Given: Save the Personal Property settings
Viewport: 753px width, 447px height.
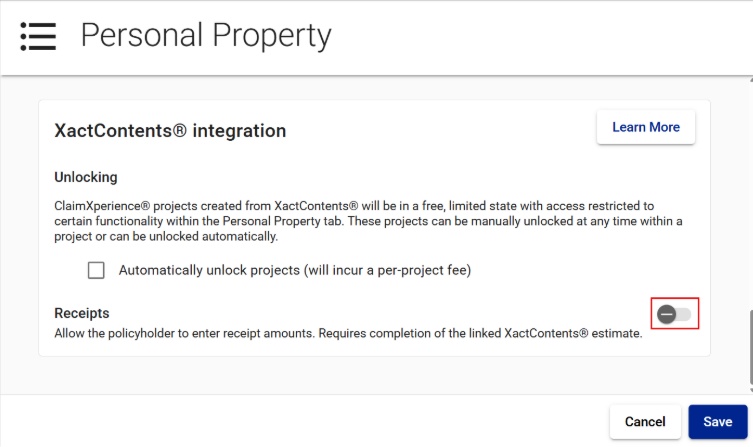Looking at the screenshot, I should pos(717,422).
